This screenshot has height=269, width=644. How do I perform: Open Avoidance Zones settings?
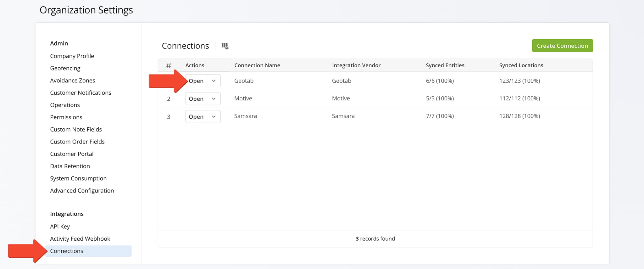pos(72,81)
